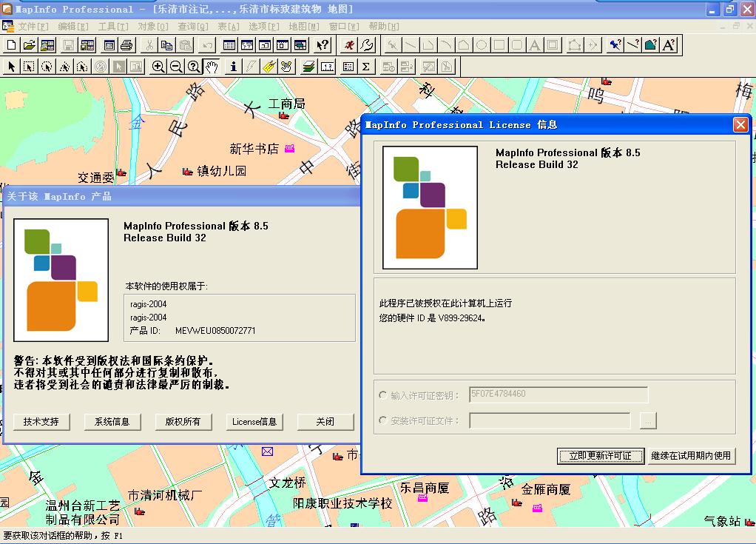
Task: Open a table with the Open folder icon
Action: (x=29, y=45)
